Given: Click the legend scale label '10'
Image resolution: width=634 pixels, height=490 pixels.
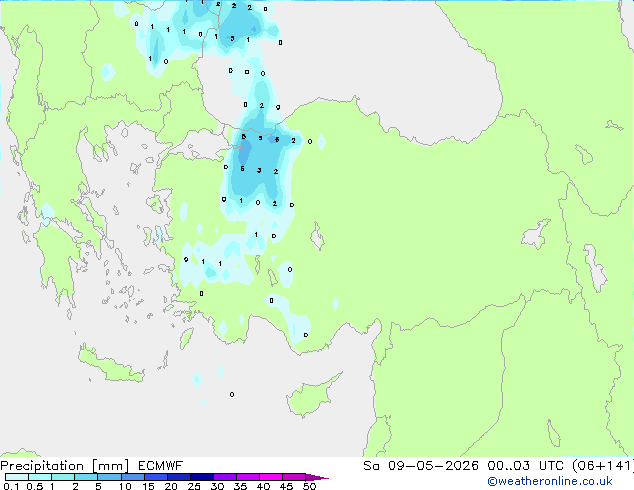Looking at the screenshot, I should (x=125, y=486).
